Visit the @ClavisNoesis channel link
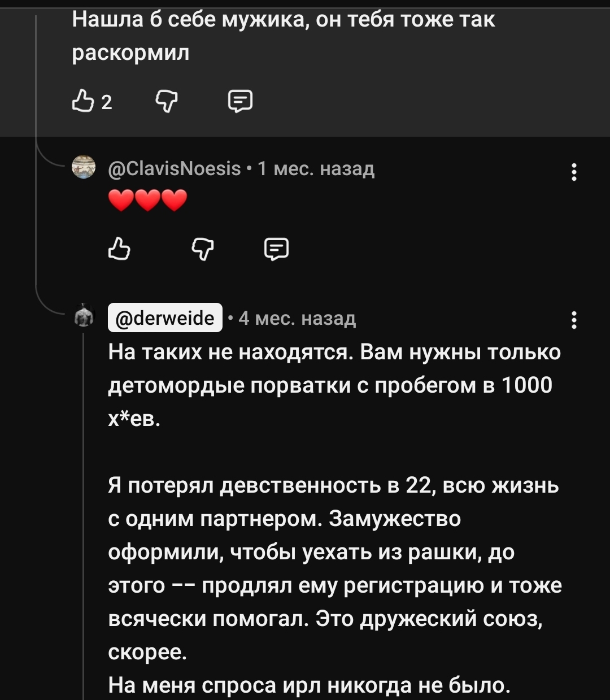This screenshot has height=700, width=610. [175, 168]
